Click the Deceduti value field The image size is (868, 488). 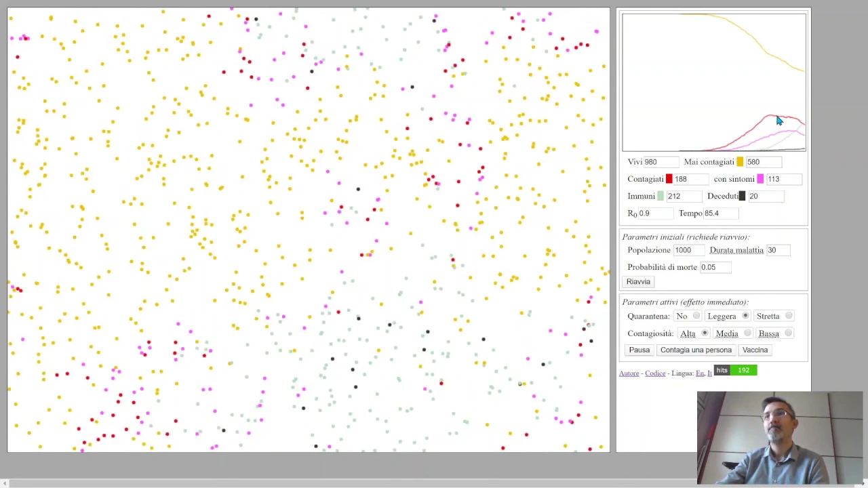766,196
